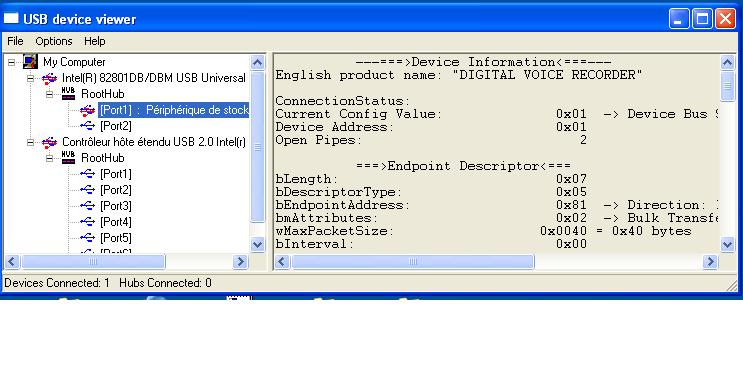
Task: Click tree pane scroll down arrow
Action: click(257, 245)
